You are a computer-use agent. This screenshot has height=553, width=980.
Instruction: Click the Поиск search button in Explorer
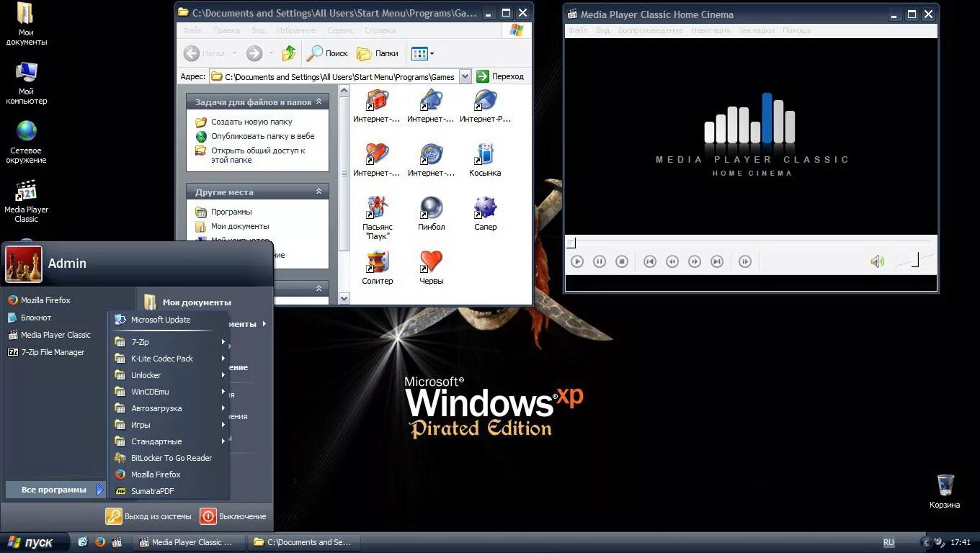(x=328, y=53)
